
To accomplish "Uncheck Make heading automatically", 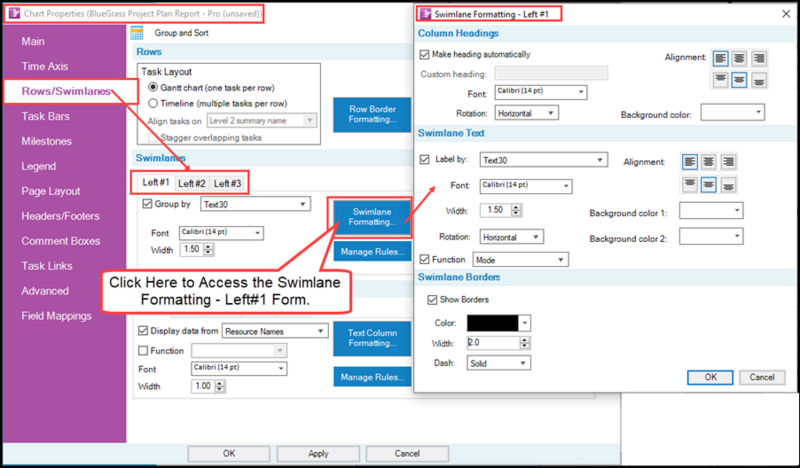I will tap(424, 54).
